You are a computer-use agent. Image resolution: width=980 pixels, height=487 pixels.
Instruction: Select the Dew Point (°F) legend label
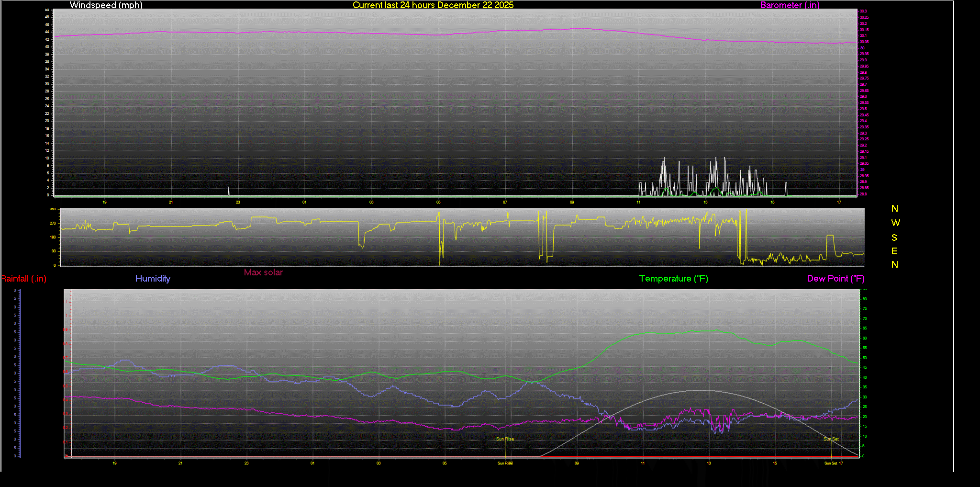835,279
